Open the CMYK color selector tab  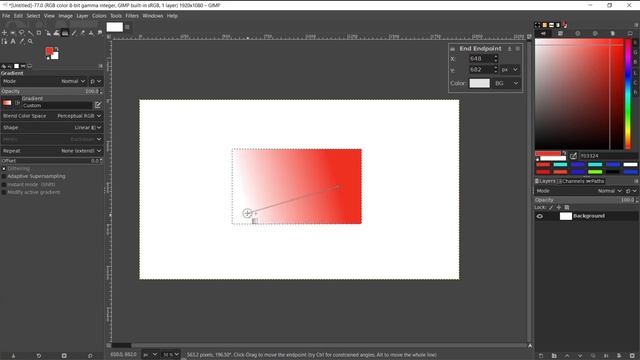[560, 33]
